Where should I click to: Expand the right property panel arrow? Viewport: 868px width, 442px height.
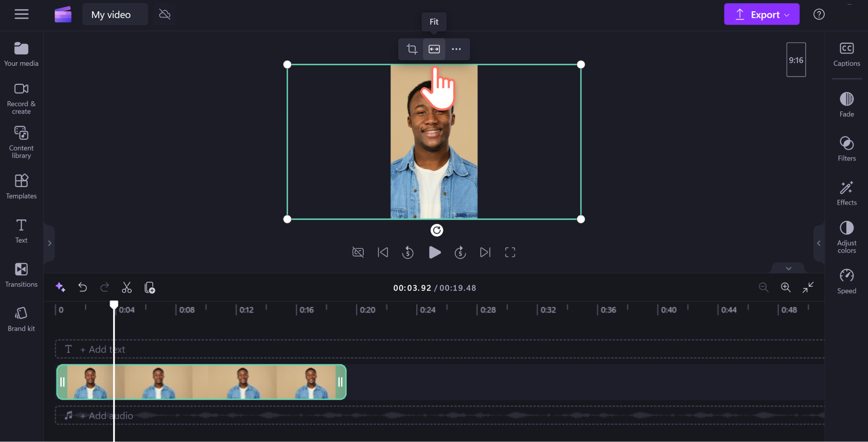pos(819,243)
